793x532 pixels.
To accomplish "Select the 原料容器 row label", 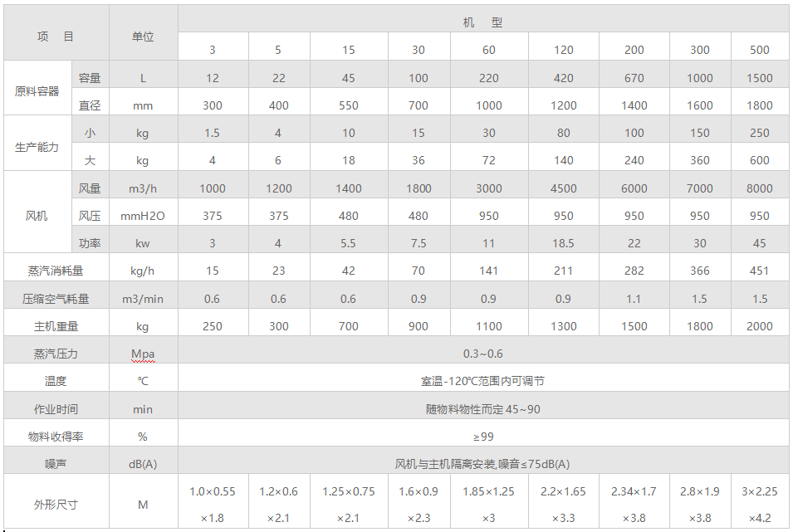I will coord(37,91).
